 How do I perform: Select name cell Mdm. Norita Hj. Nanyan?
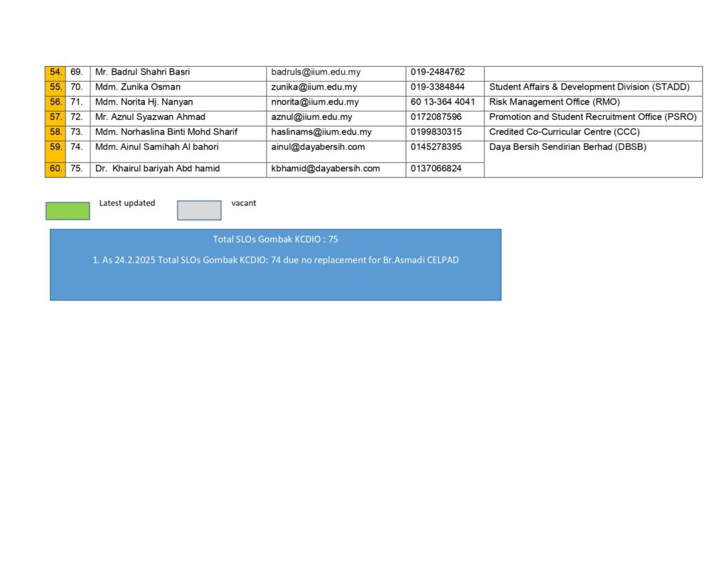coord(178,104)
